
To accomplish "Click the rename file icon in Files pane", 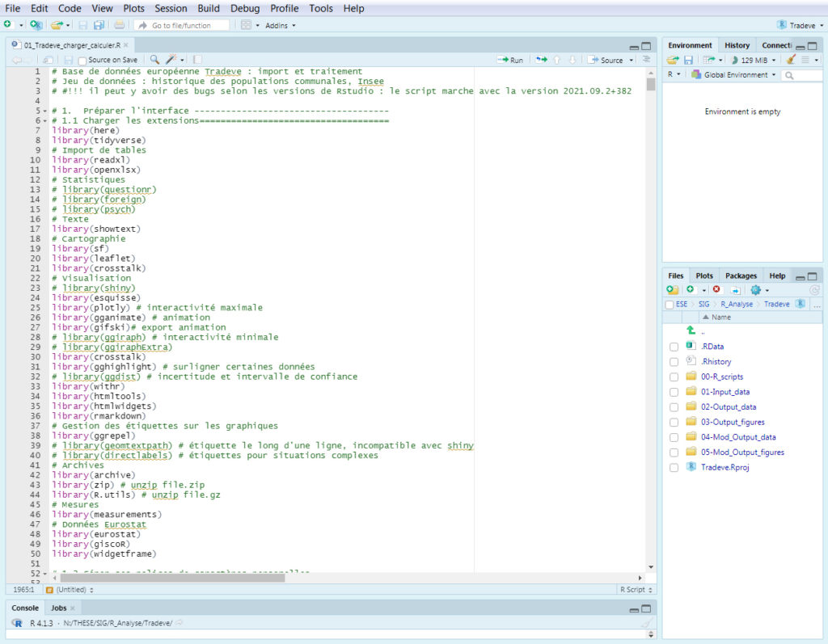I will point(735,289).
